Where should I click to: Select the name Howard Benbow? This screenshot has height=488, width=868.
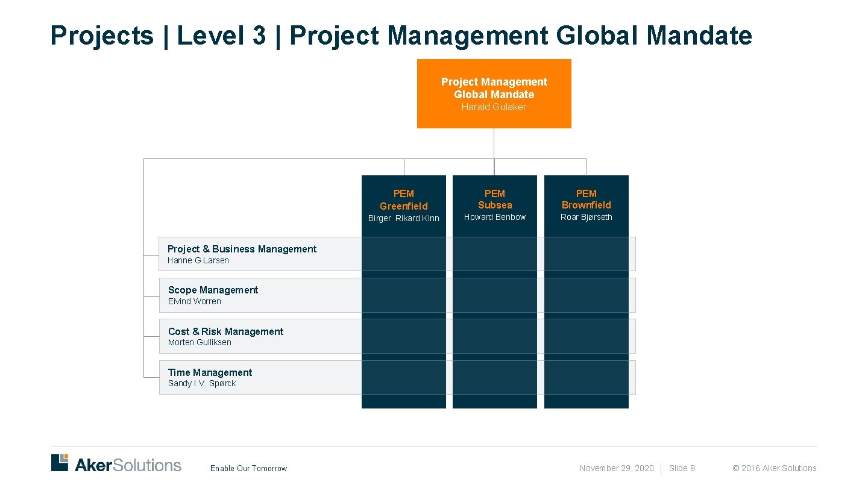(495, 217)
